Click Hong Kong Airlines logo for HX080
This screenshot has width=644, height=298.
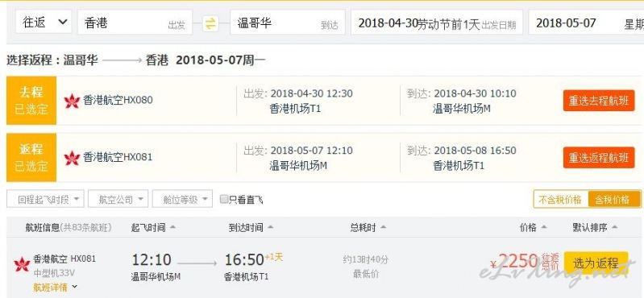coord(72,101)
